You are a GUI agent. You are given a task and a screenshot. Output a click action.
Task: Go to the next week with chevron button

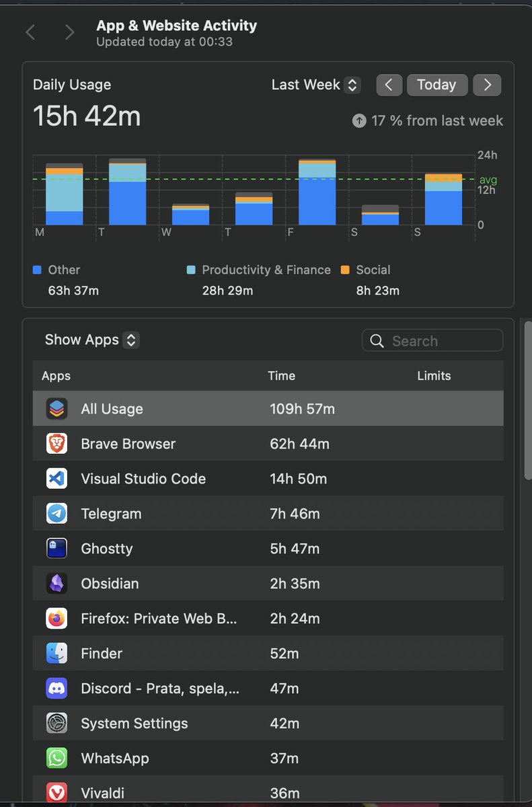[487, 85]
